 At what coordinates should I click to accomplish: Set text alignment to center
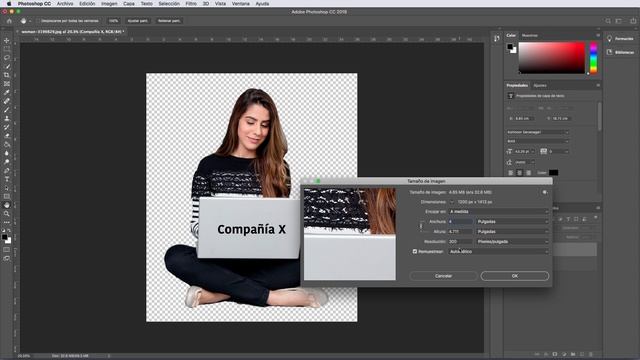click(520, 173)
